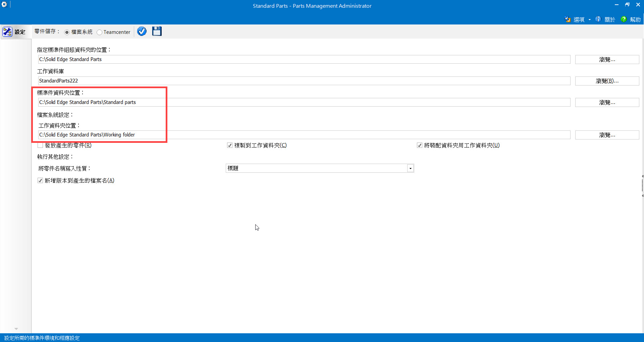Click the 關於 info icon
This screenshot has height=342, width=644.
click(x=598, y=19)
